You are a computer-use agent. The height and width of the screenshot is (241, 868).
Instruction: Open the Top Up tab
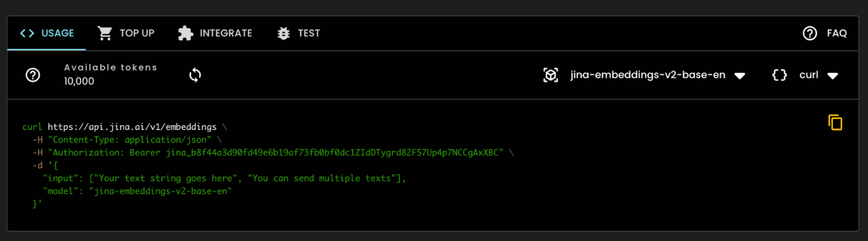click(x=137, y=33)
